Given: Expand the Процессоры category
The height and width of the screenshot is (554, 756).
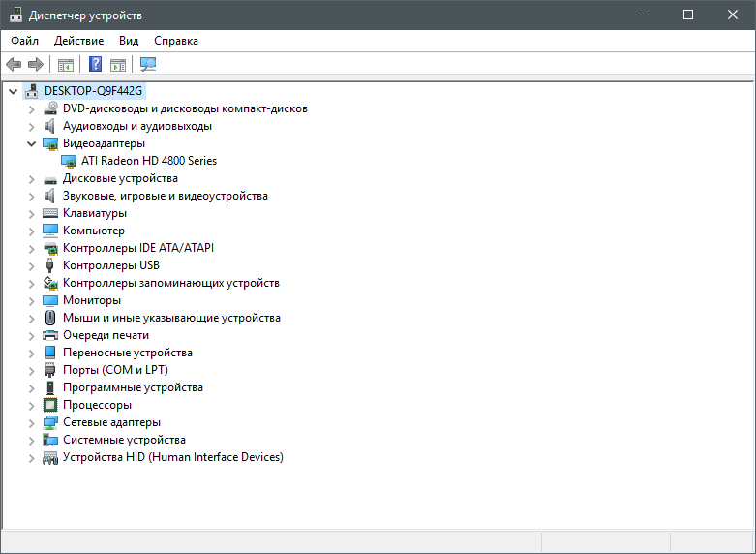Looking at the screenshot, I should 32,405.
